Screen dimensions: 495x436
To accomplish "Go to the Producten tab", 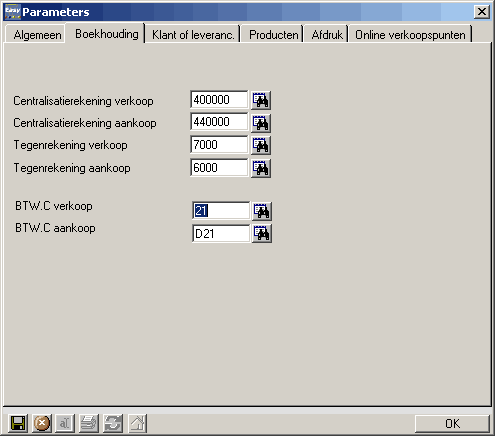I will [274, 35].
